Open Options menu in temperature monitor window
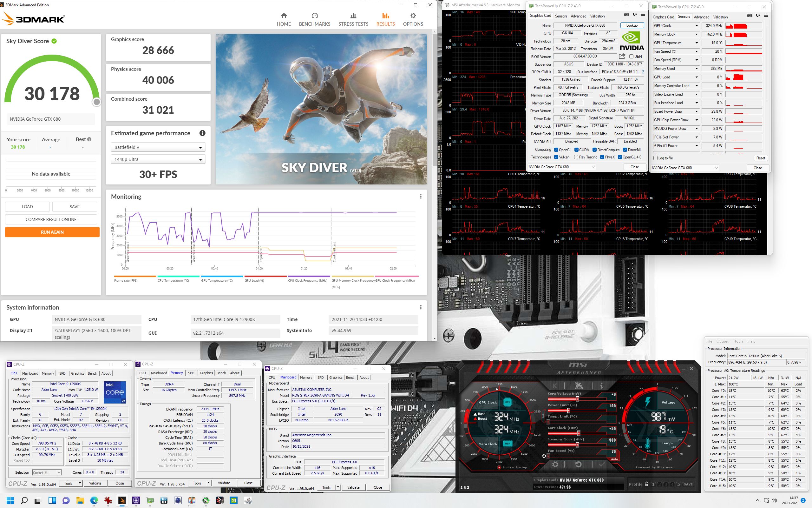The height and width of the screenshot is (508, 812). tap(723, 341)
